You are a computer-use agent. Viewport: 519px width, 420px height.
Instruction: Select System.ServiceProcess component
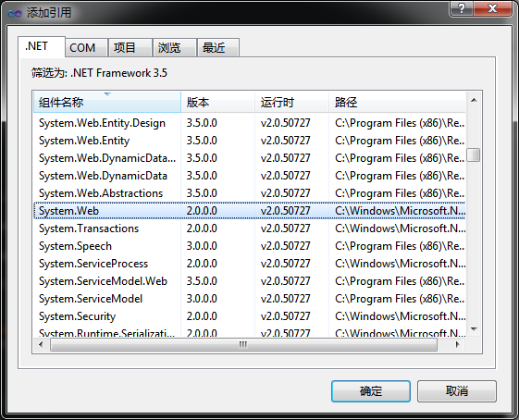(250, 264)
